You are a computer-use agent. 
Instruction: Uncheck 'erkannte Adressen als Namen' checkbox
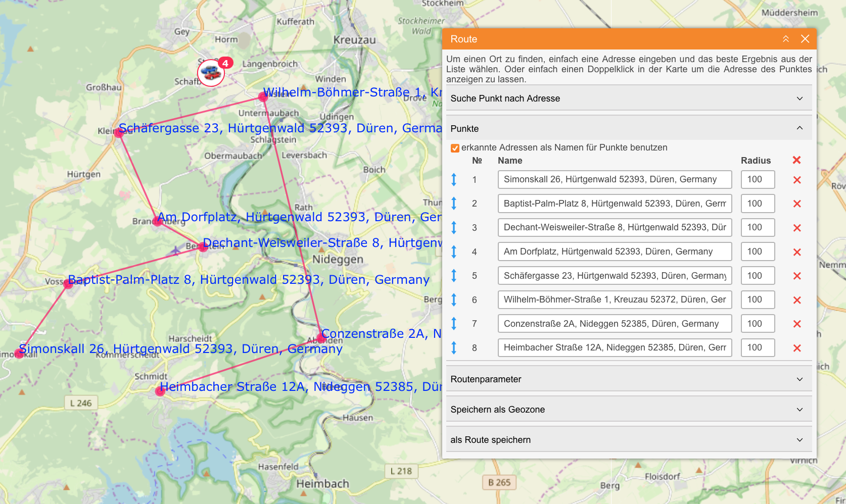(455, 148)
